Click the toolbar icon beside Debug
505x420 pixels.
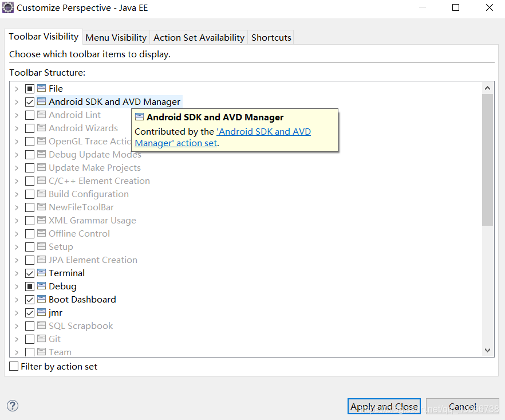pyautogui.click(x=42, y=286)
